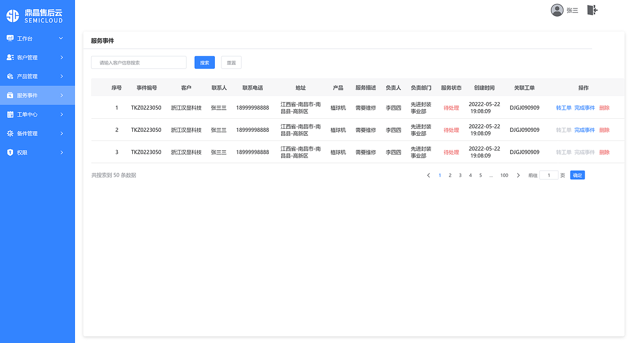Expand the 产品管理 chevron

[62, 76]
